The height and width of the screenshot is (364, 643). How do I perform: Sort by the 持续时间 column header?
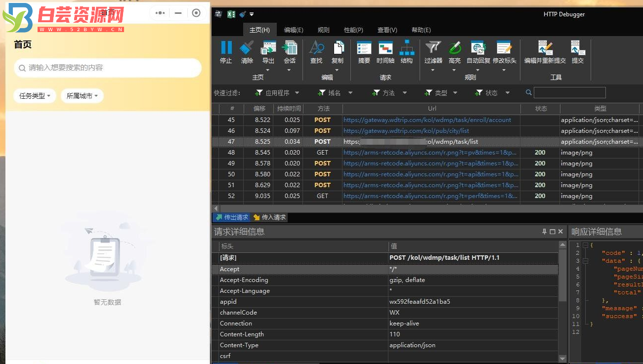pos(288,109)
